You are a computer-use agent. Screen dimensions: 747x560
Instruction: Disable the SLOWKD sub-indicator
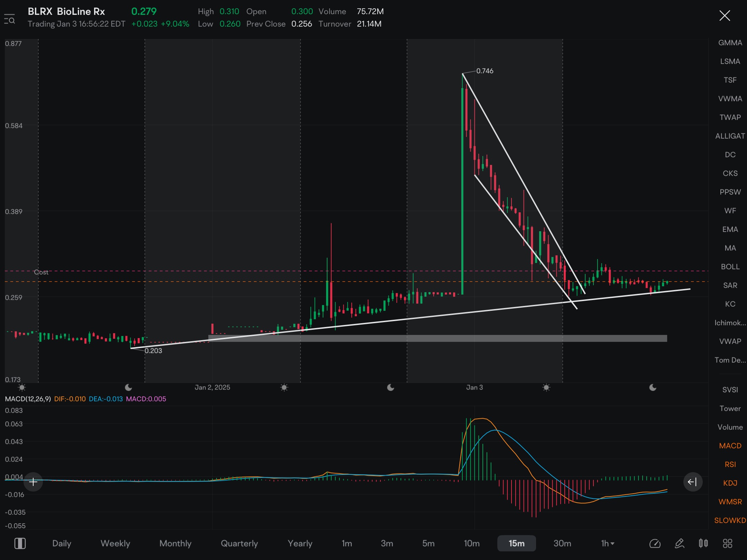[x=730, y=521]
